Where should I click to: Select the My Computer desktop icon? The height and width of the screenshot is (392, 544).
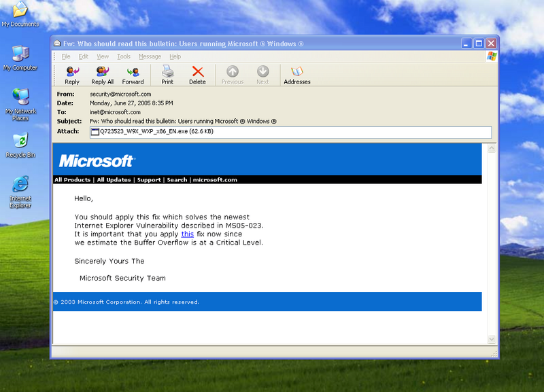click(x=20, y=58)
